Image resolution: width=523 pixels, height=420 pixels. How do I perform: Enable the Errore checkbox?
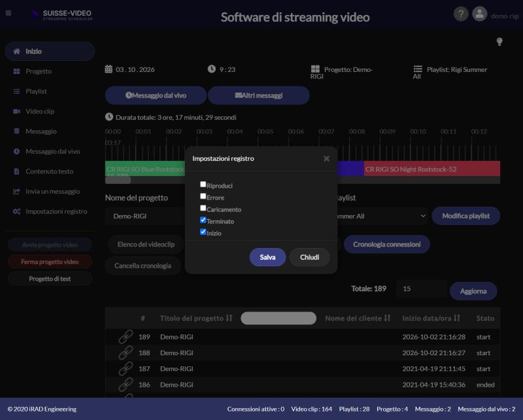click(203, 196)
